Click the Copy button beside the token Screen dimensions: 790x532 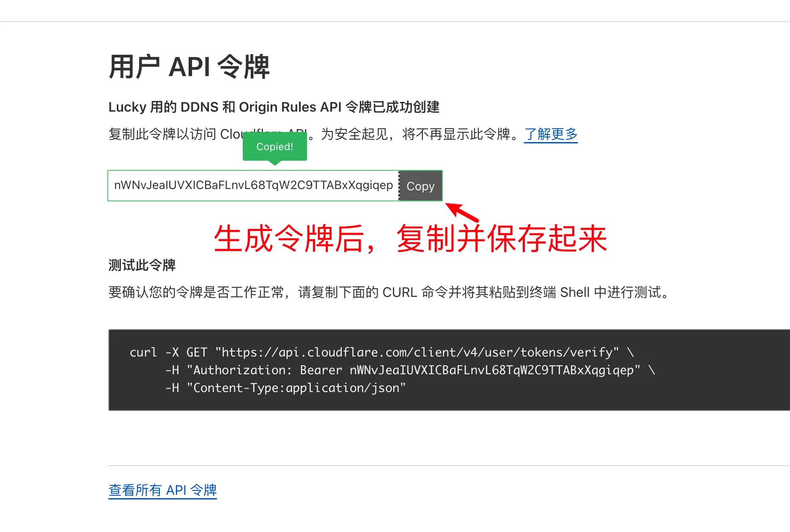point(420,186)
